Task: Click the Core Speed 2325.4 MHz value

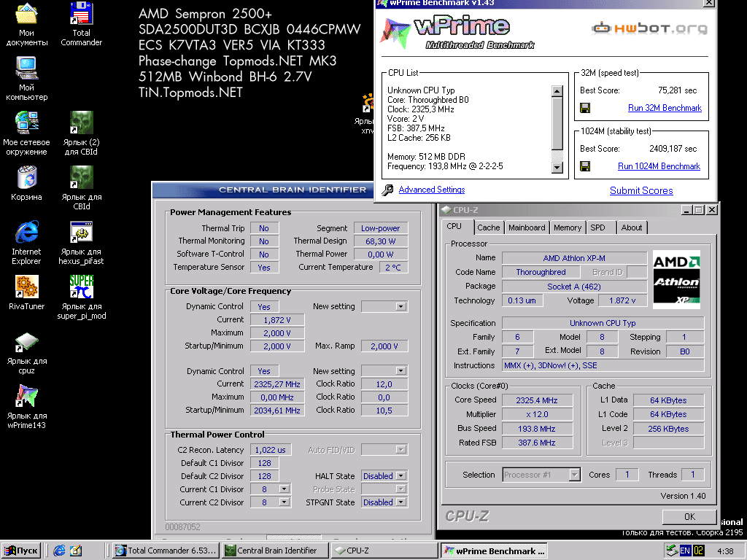Action: click(x=536, y=400)
